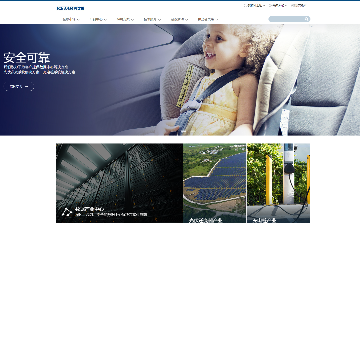The height and width of the screenshot is (360, 360).
Task: Expand the sixth navigation menu dropdown
Action: tap(208, 19)
